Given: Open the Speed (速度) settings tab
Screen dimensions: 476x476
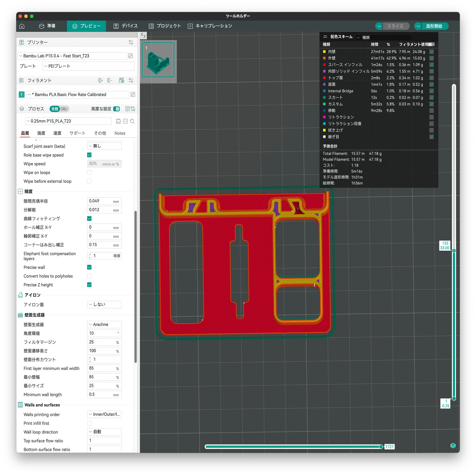Looking at the screenshot, I should pyautogui.click(x=57, y=133).
